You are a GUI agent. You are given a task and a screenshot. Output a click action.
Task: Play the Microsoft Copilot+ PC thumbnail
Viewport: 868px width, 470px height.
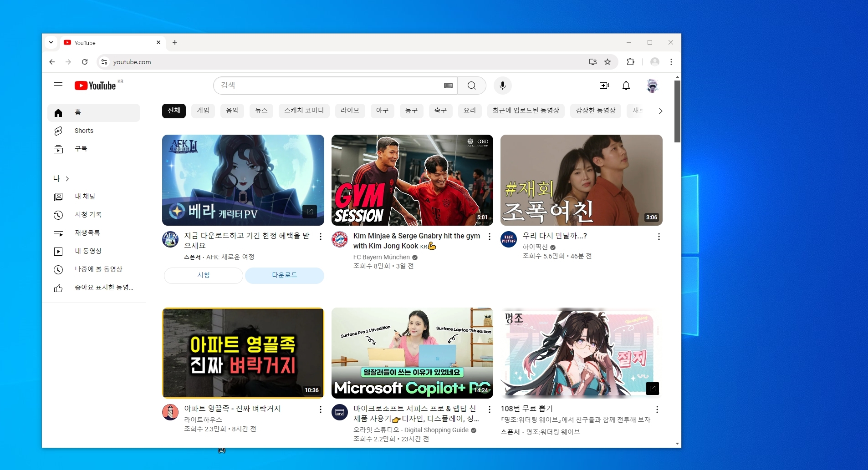point(412,353)
